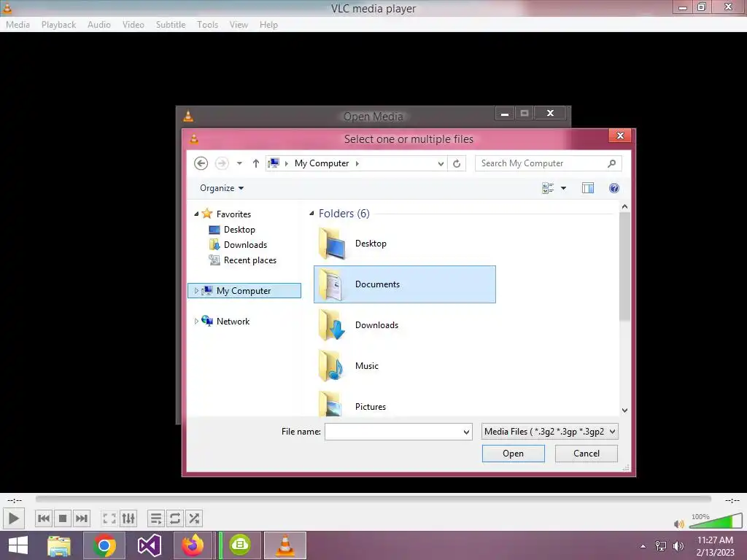Image resolution: width=747 pixels, height=560 pixels.
Task: Click the Previous media button
Action: click(43, 518)
